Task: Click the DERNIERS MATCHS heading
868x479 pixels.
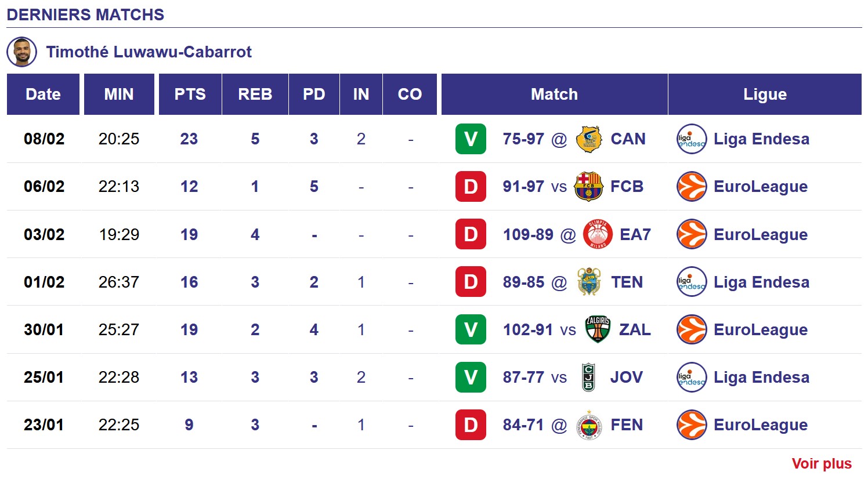Action: click(84, 14)
